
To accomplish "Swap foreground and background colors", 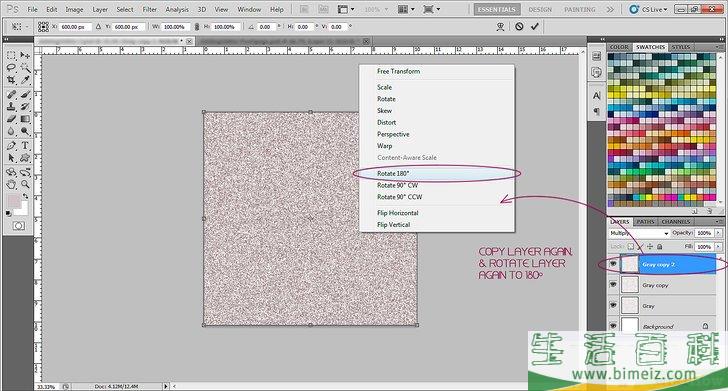I will 26,196.
